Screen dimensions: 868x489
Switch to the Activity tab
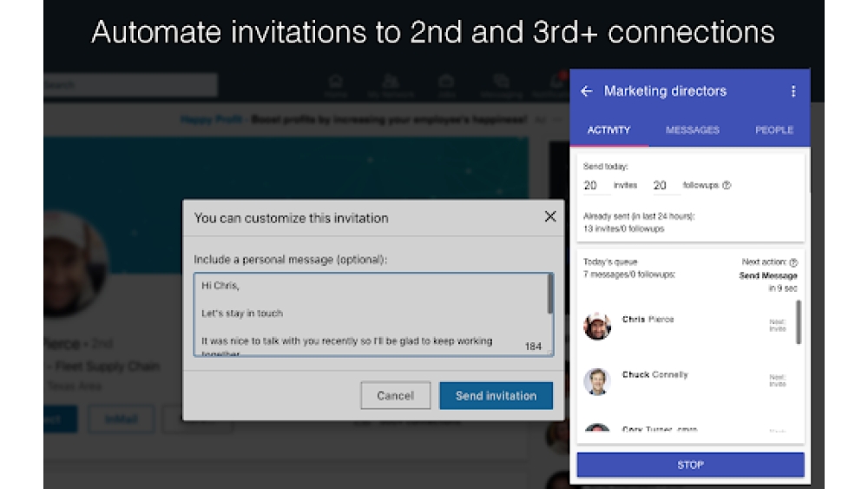pos(608,130)
